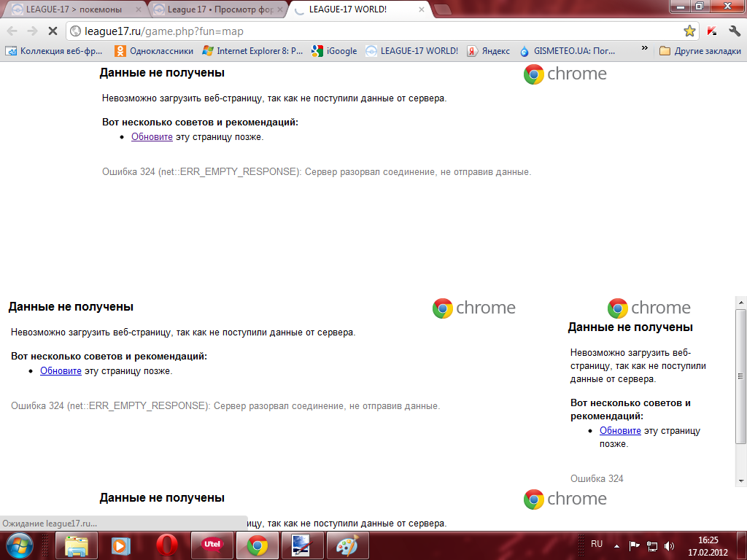Open the Chrome wrench settings menu
The height and width of the screenshot is (560, 747).
point(734,31)
